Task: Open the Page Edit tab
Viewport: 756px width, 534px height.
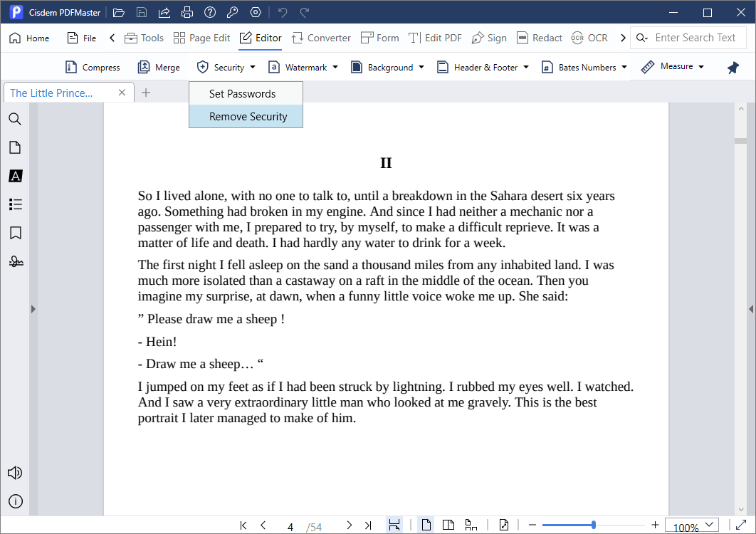Action: (201, 38)
